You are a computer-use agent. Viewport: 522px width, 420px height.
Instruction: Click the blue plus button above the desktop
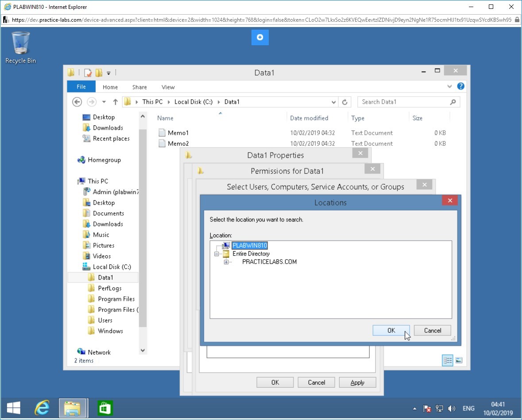[259, 37]
